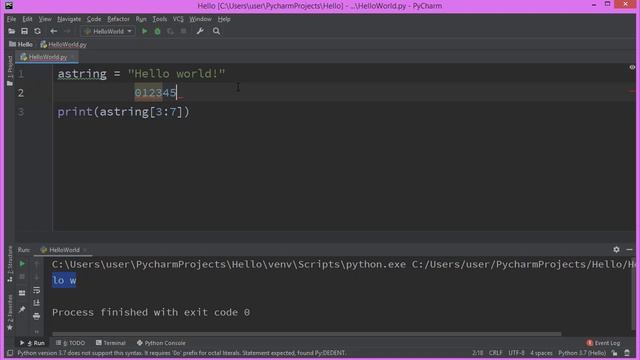The width and height of the screenshot is (640, 360).
Task: Hide the Run tool window
Action: click(x=629, y=249)
